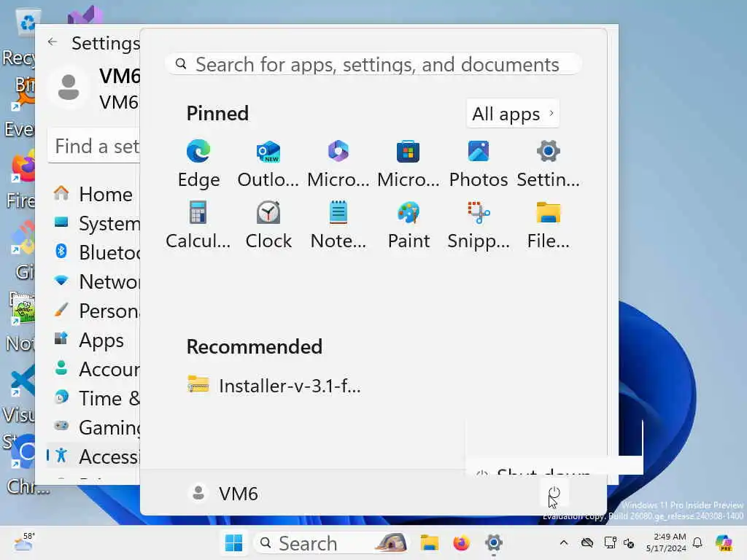Open VM6 user account in Start menu

[223, 494]
